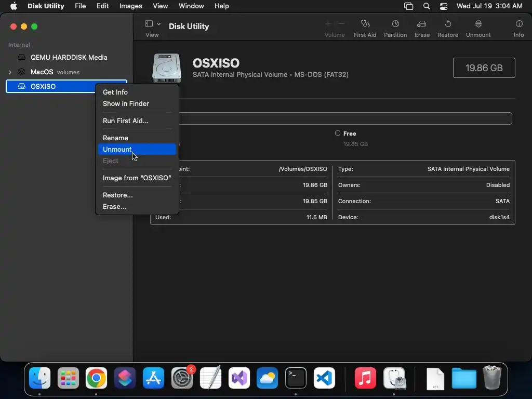Choose Image from "OSXISO"
Image resolution: width=532 pixels, height=399 pixels.
(137, 178)
